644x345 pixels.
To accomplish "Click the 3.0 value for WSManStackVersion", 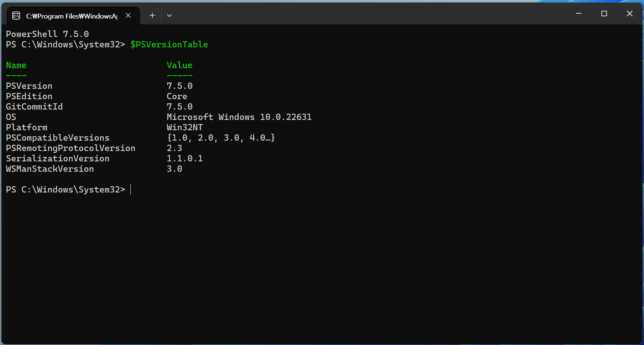I will (x=175, y=169).
